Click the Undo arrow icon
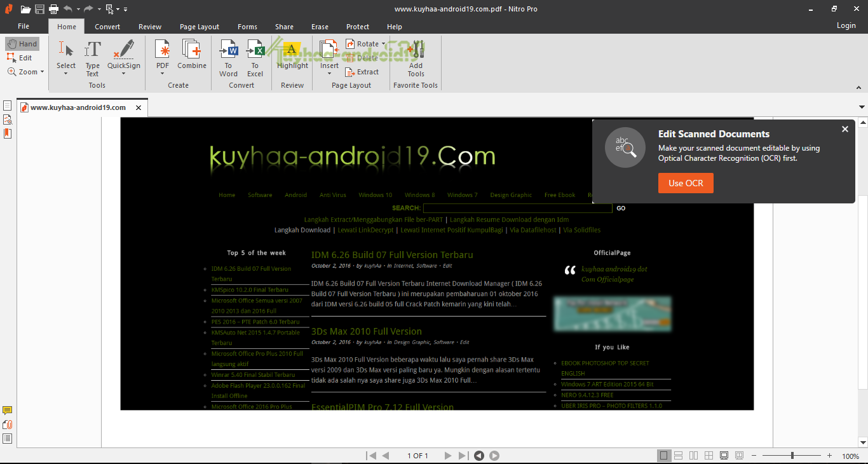Screen dimensions: 868x464 pyautogui.click(x=67, y=9)
